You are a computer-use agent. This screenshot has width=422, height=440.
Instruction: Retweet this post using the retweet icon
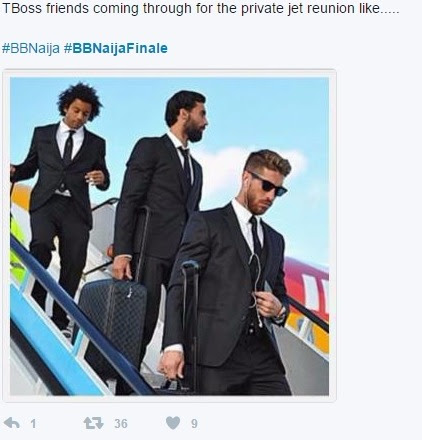pos(93,423)
